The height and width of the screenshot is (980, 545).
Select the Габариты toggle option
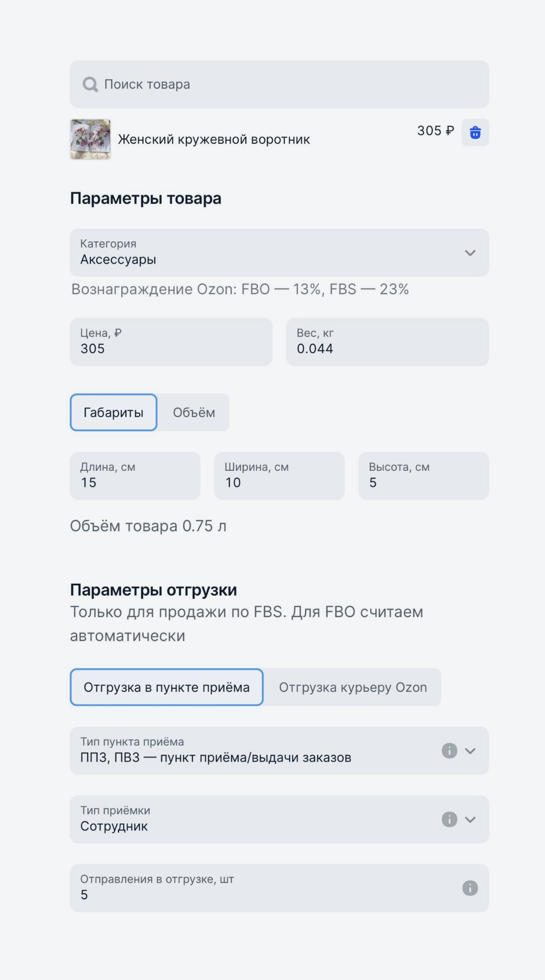[113, 412]
